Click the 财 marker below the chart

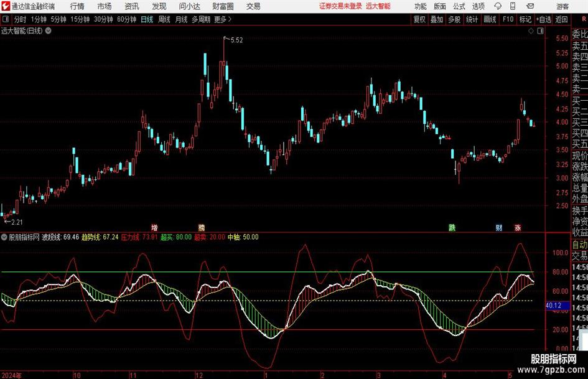click(x=499, y=227)
